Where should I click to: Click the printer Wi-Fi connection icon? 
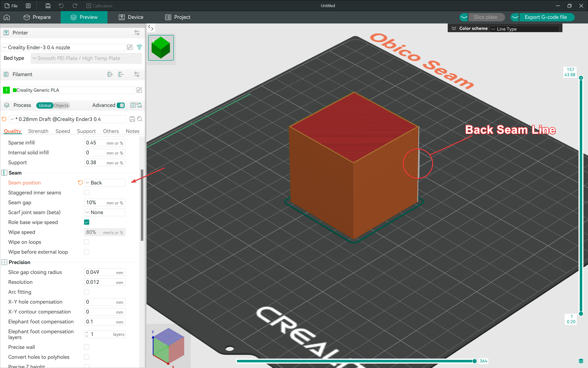(139, 47)
